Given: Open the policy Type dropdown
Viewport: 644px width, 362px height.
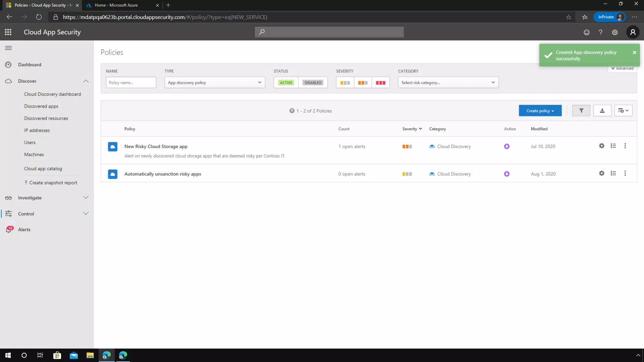Looking at the screenshot, I should 214,83.
